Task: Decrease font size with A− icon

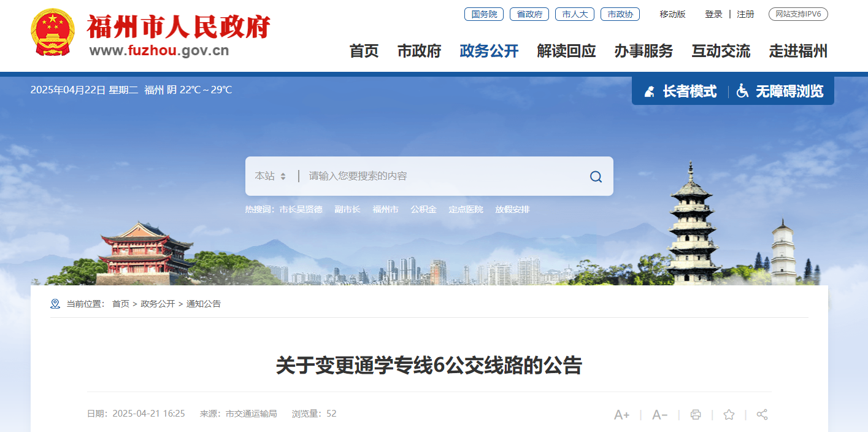Action: pos(660,415)
